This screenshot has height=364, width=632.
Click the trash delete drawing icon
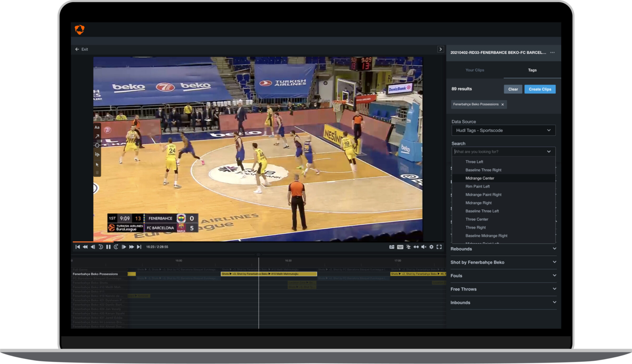[x=97, y=173]
